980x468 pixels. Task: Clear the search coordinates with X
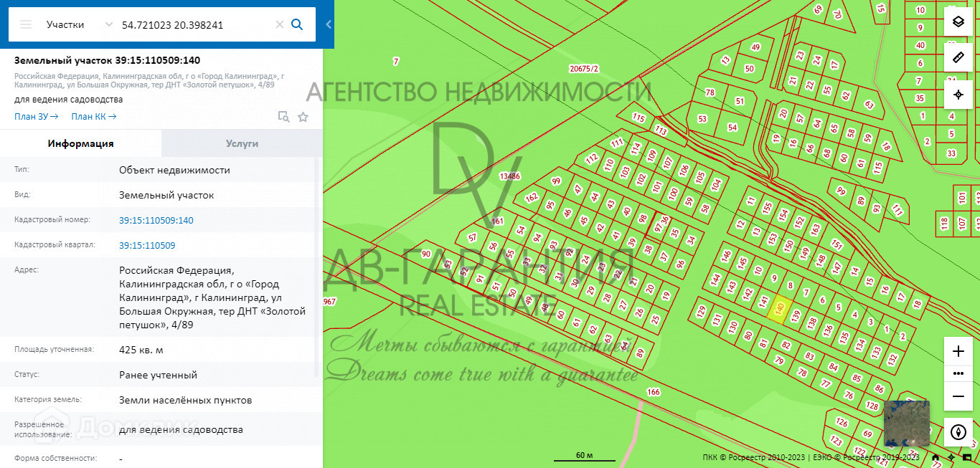coord(280,24)
